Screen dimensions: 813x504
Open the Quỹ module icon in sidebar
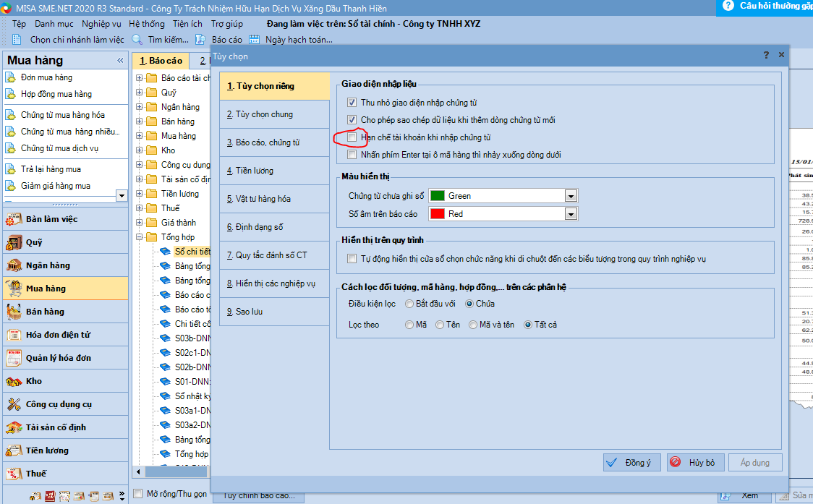[x=14, y=242]
